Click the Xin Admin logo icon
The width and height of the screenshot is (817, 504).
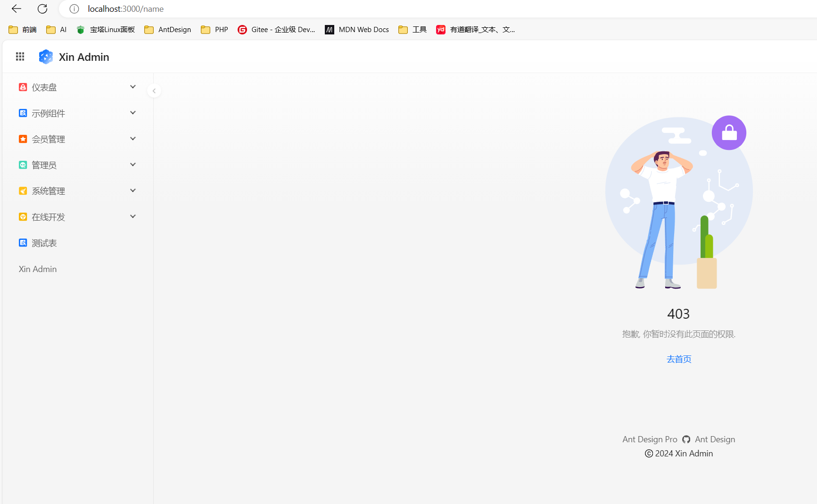46,57
